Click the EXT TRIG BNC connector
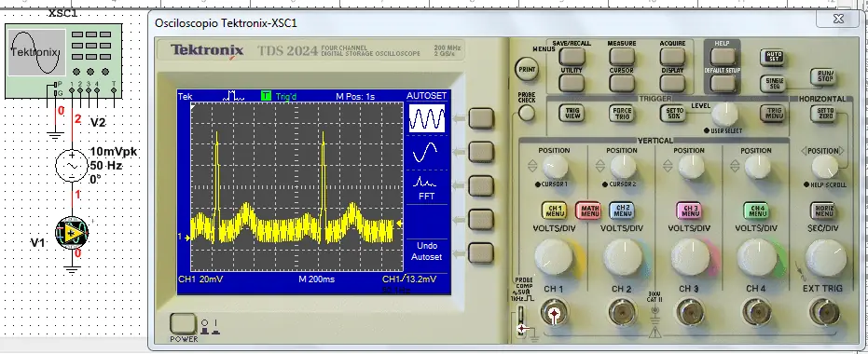The image size is (868, 354). point(824,314)
